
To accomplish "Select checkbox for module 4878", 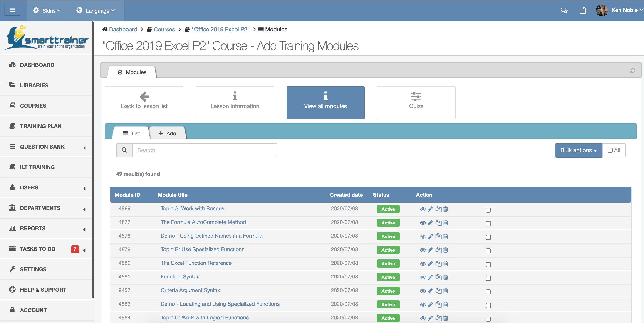I will pos(488,237).
